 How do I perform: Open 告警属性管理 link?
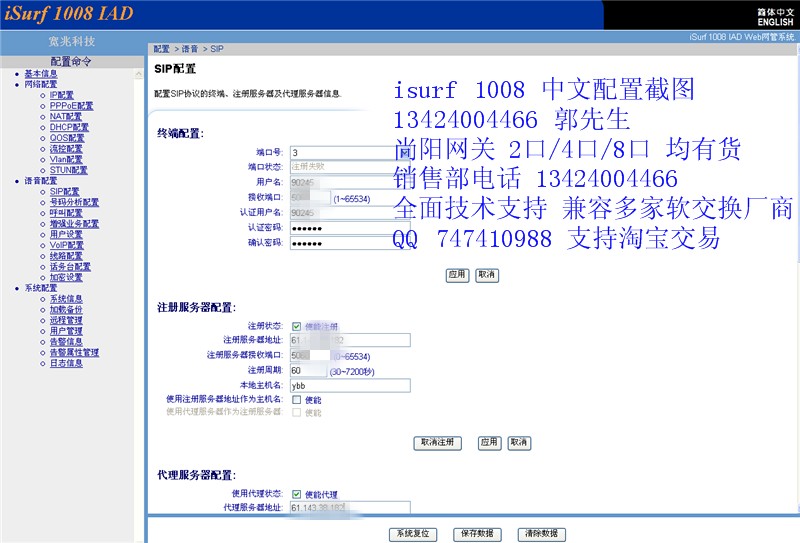tap(74, 352)
